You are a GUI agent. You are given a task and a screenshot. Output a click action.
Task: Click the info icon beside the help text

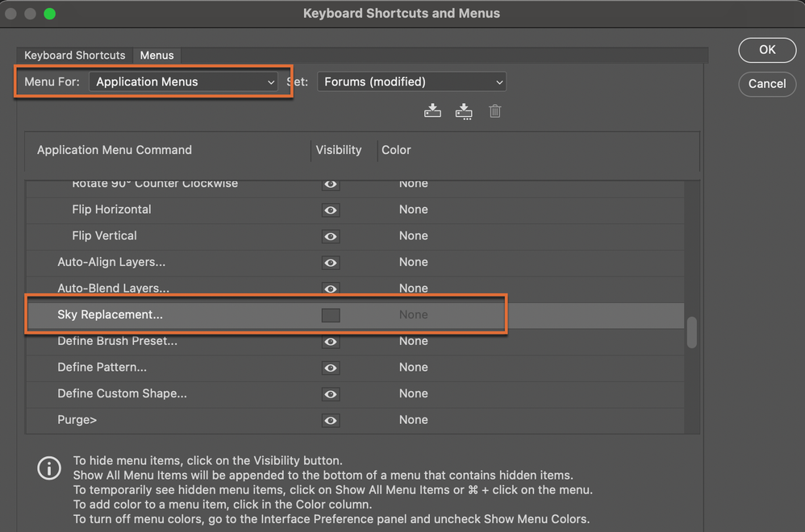49,468
